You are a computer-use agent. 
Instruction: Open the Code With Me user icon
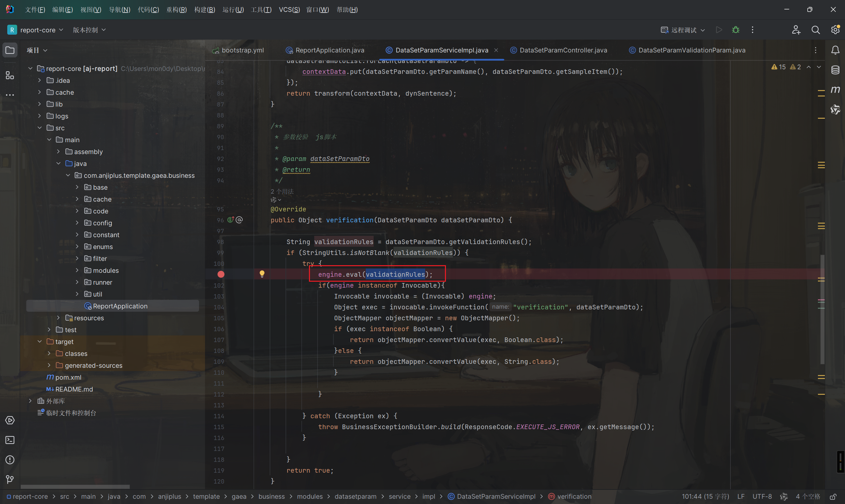pos(796,30)
